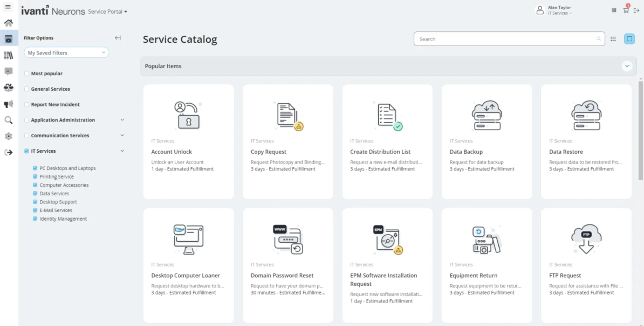Uncheck PC Desktops and Laptops
This screenshot has height=326, width=644.
(x=35, y=168)
